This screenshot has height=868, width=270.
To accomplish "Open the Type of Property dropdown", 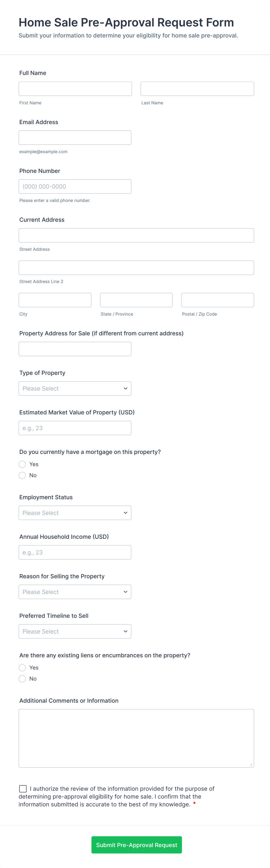I will pyautogui.click(x=75, y=389).
